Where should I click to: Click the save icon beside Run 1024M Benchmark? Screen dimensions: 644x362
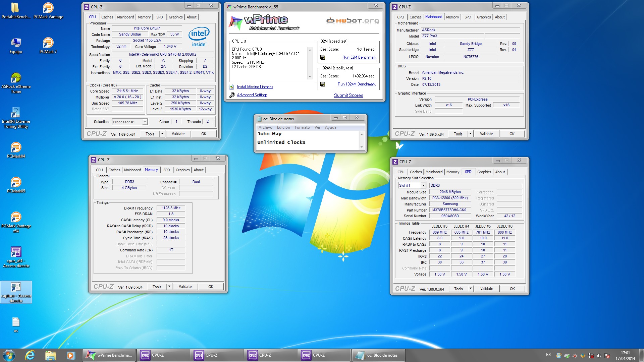point(323,84)
